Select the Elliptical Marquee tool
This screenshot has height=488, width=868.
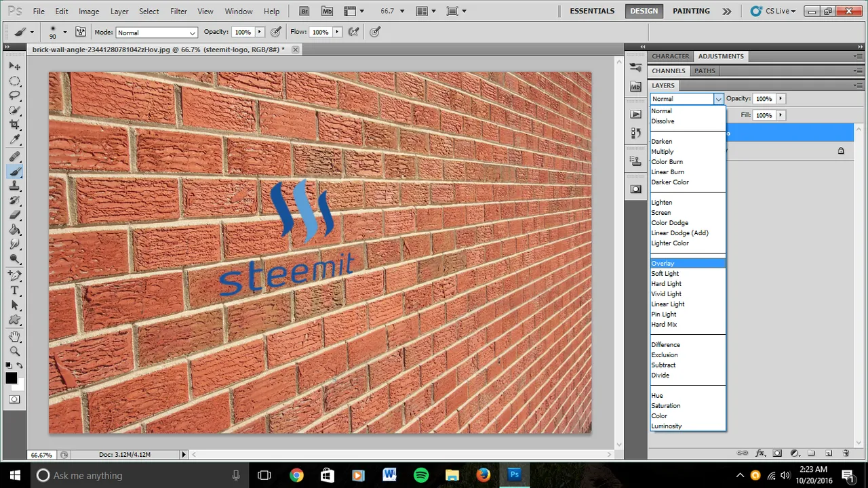point(15,81)
